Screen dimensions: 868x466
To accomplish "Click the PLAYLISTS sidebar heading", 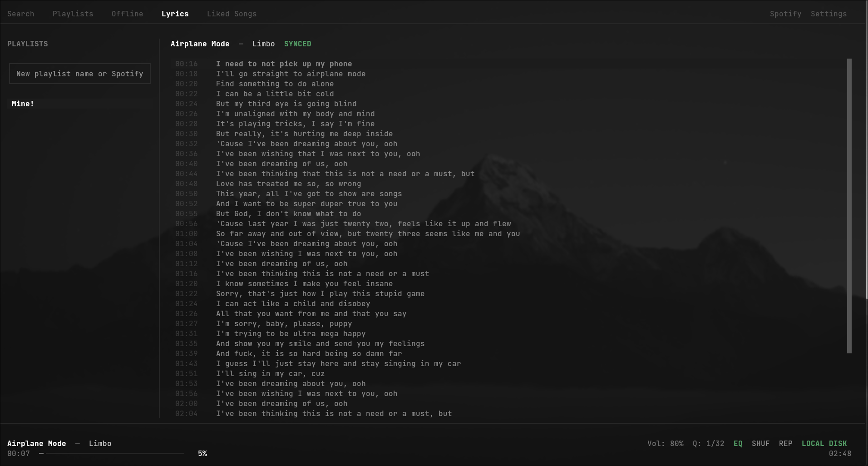I will [28, 44].
